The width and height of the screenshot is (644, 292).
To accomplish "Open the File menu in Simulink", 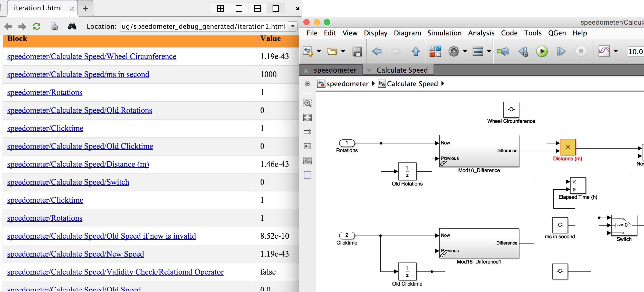I will click(312, 33).
